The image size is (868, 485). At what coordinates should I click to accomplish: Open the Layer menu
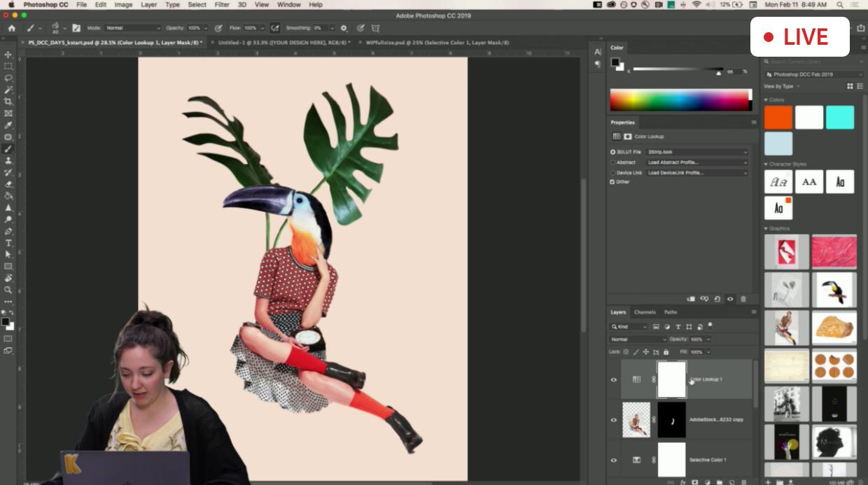click(x=149, y=4)
